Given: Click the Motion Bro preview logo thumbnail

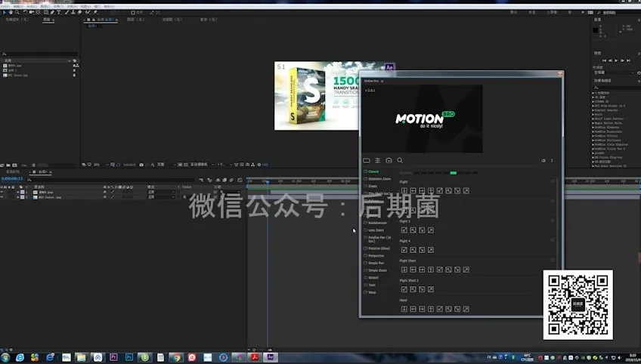Looking at the screenshot, I should coord(423,119).
